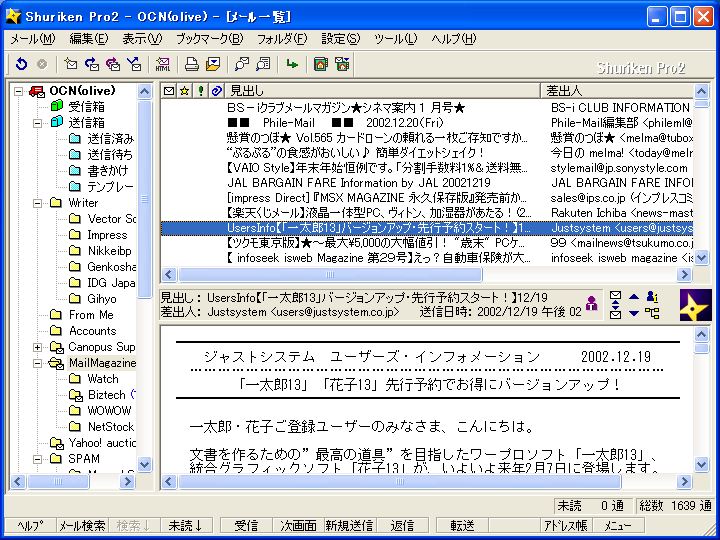Click the printer icon in the toolbar

point(191,64)
